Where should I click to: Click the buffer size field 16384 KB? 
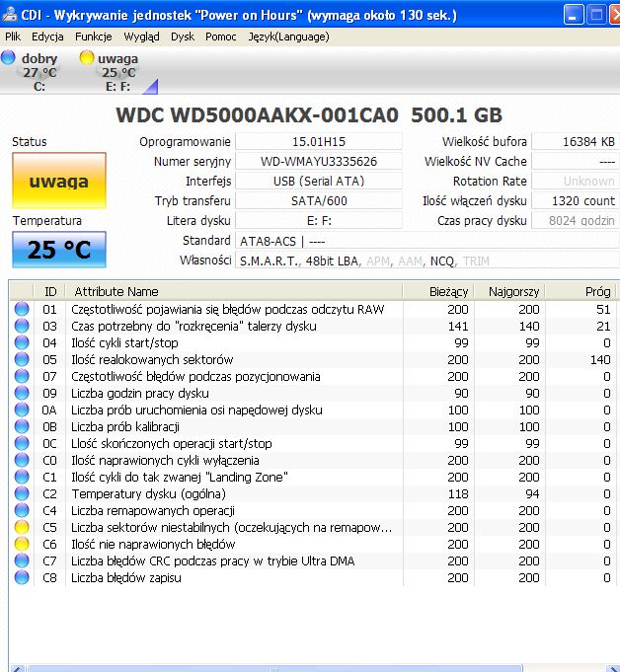576,141
